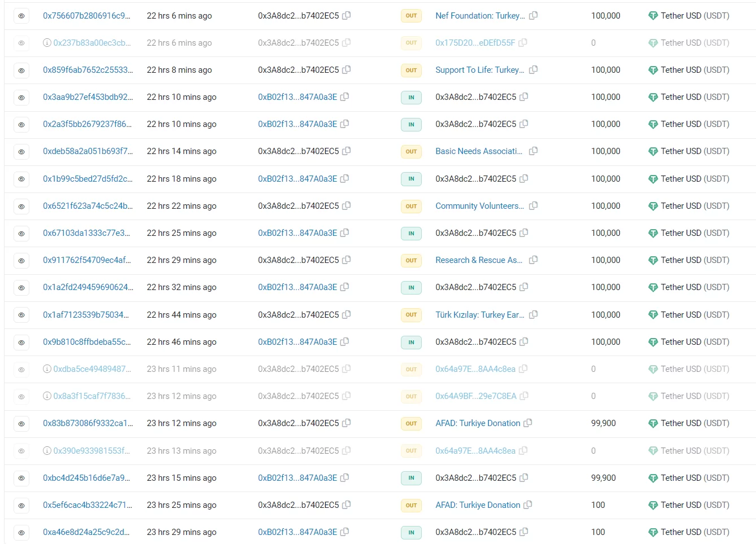Copy the Support To Life recipient address
This screenshot has width=756, height=544.
pos(533,70)
